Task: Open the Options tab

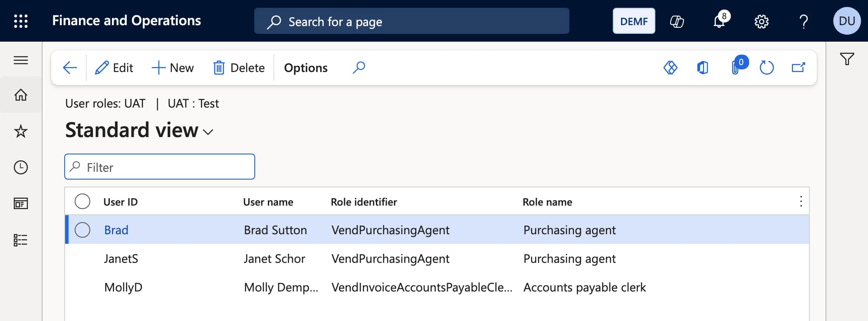Action: tap(306, 68)
